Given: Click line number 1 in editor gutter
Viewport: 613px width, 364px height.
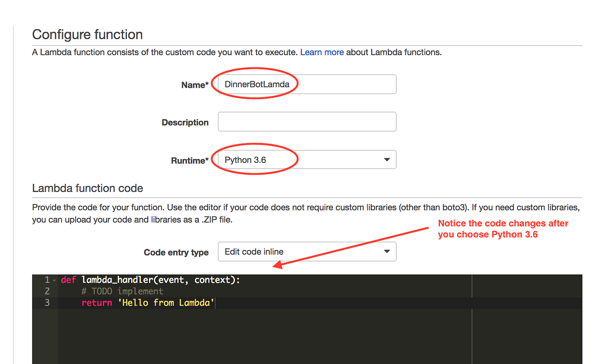Looking at the screenshot, I should click(47, 280).
